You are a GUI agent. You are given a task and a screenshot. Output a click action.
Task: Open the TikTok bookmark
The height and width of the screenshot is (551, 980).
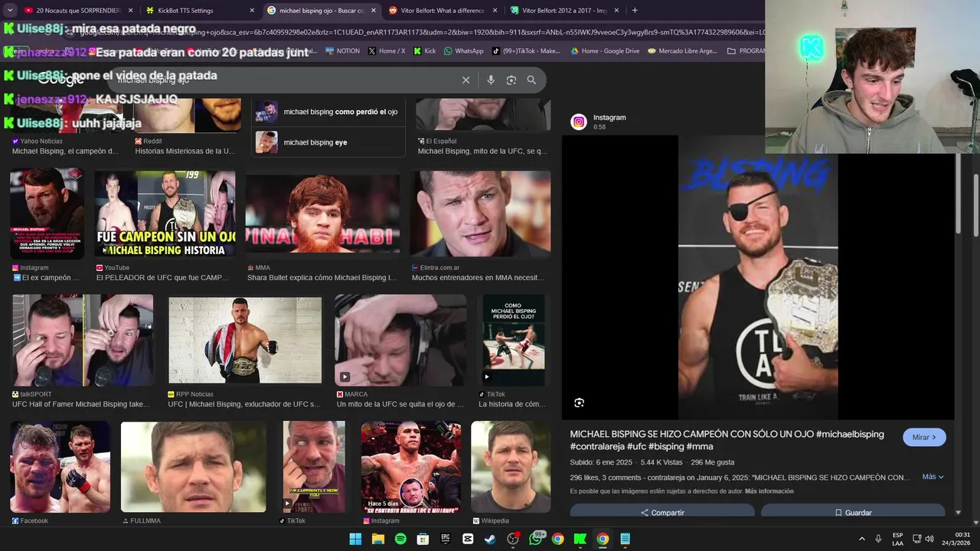[527, 51]
